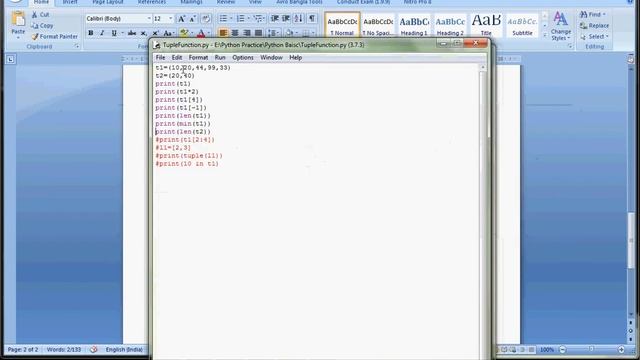Click the Cut command in Clipboard group
The width and height of the screenshot is (640, 360).
(x=40, y=15)
